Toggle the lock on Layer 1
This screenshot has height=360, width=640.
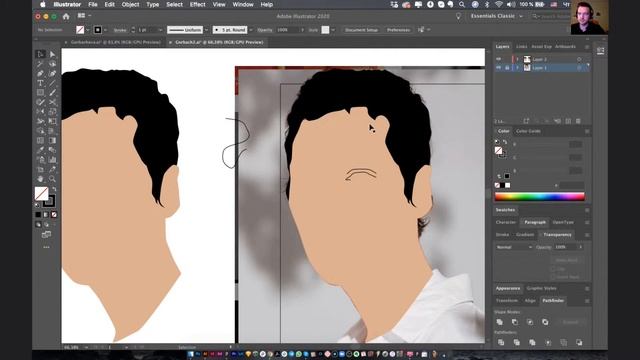click(x=507, y=68)
